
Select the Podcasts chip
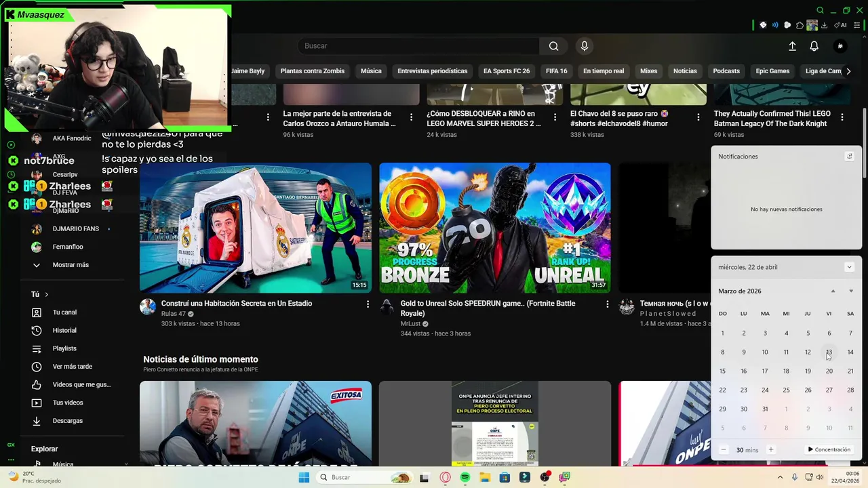click(726, 71)
